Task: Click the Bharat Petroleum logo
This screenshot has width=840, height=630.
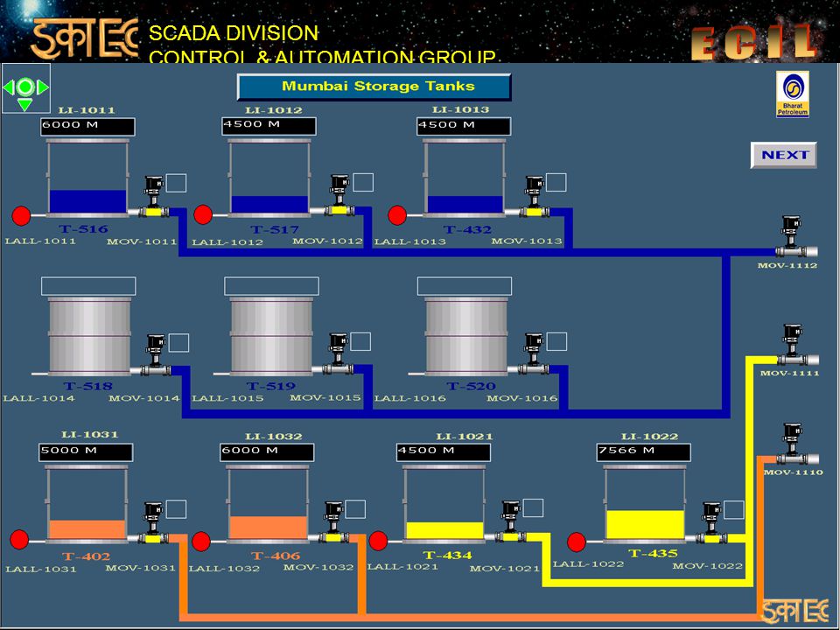Action: (793, 94)
